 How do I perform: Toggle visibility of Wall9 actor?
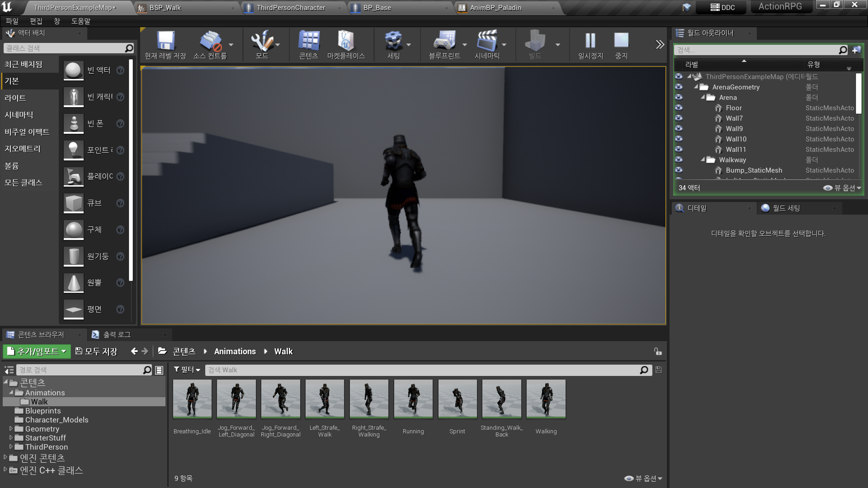(679, 129)
